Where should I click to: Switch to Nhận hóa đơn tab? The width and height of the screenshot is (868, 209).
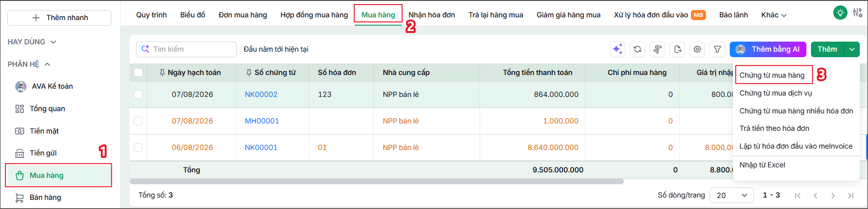pos(432,15)
